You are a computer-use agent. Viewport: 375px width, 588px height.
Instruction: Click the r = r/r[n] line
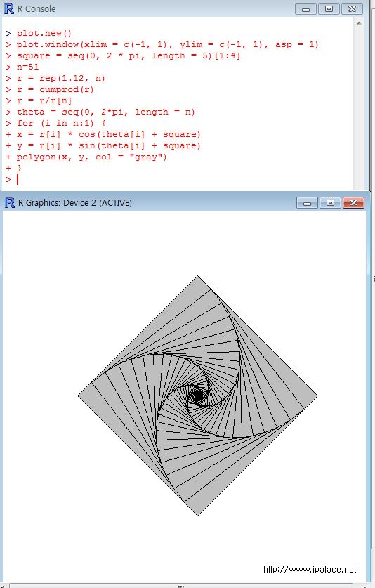click(x=44, y=101)
